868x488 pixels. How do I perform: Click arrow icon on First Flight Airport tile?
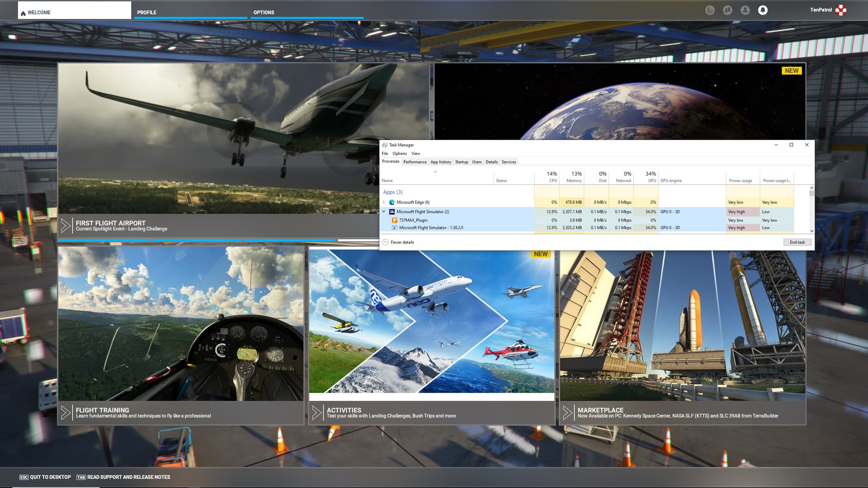point(66,225)
